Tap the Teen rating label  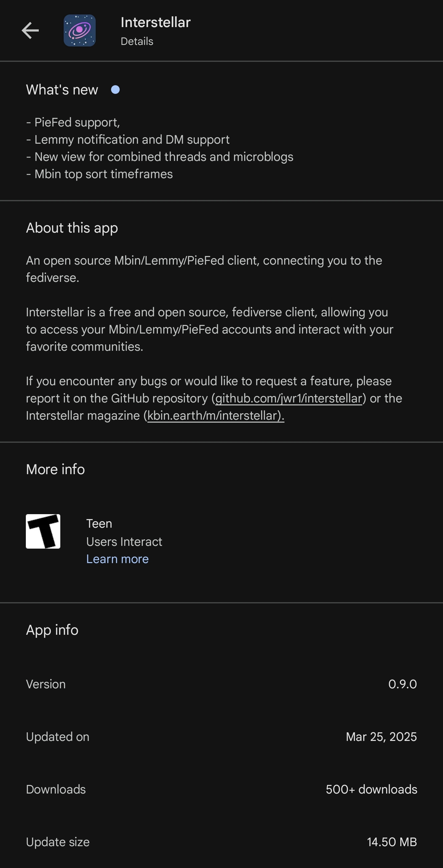coord(99,524)
